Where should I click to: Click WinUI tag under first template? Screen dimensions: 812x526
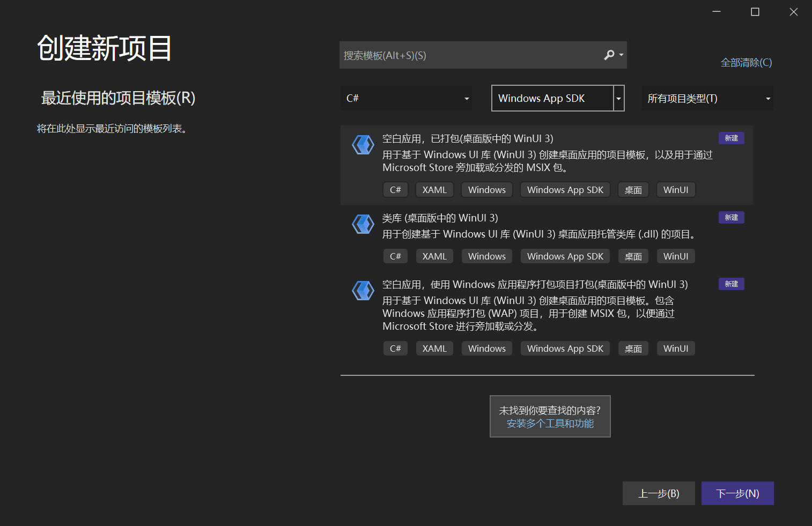pyautogui.click(x=676, y=190)
